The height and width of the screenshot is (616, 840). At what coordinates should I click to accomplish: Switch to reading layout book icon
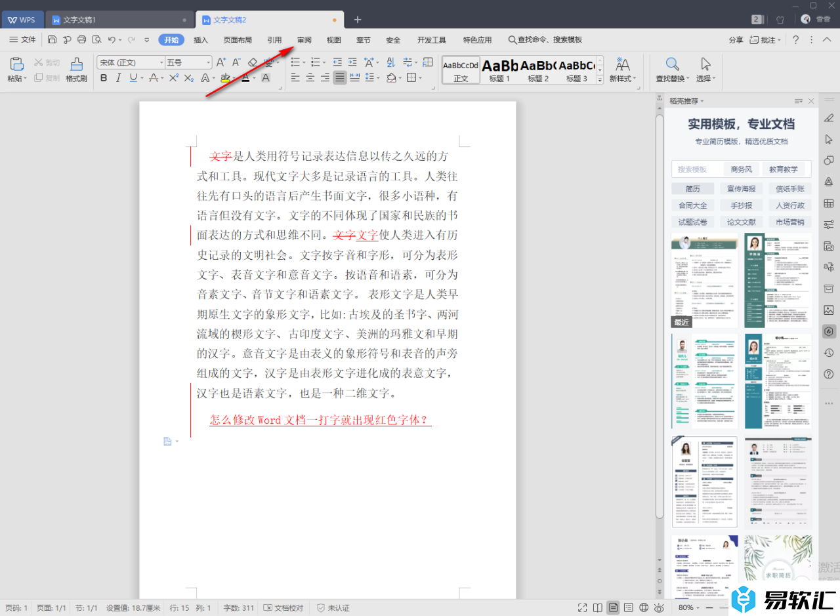pyautogui.click(x=598, y=607)
